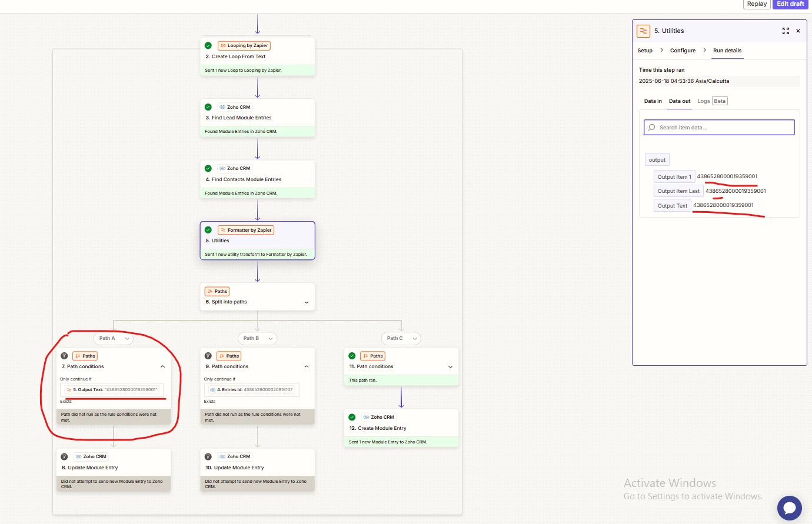
Task: Expand the Split into paths step dropdown
Action: pyautogui.click(x=307, y=302)
